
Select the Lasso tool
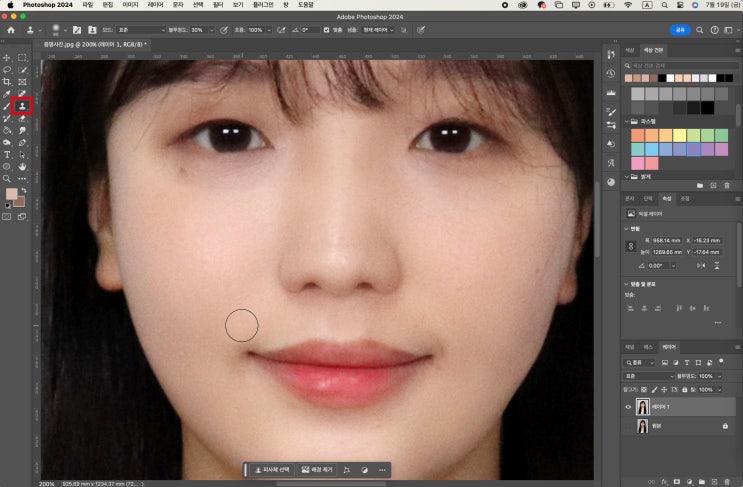(x=7, y=69)
